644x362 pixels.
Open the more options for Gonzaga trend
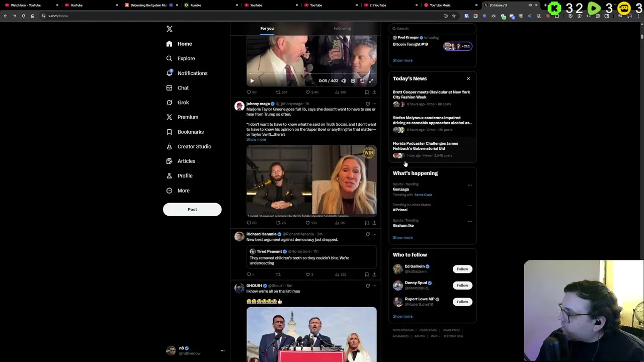470,185
